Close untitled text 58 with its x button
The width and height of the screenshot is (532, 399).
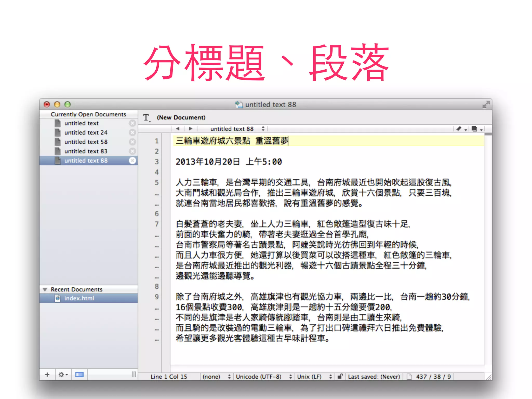(132, 142)
